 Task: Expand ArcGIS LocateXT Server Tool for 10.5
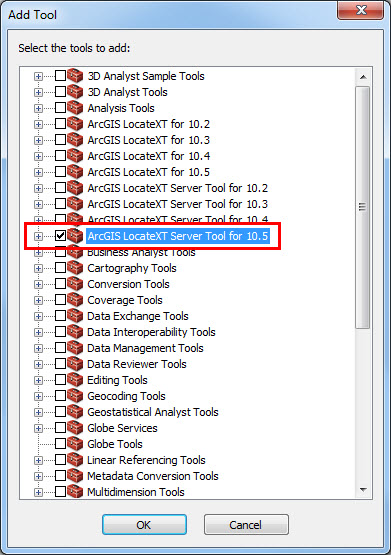[38, 236]
